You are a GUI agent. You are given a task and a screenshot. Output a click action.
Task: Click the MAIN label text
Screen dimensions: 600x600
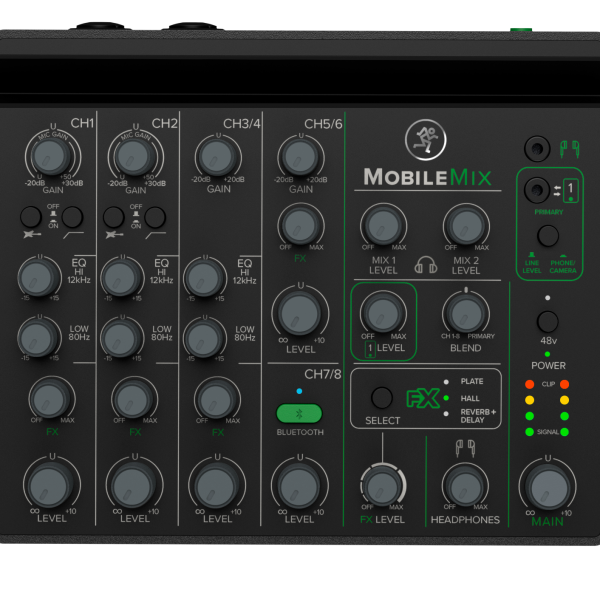pos(547,521)
